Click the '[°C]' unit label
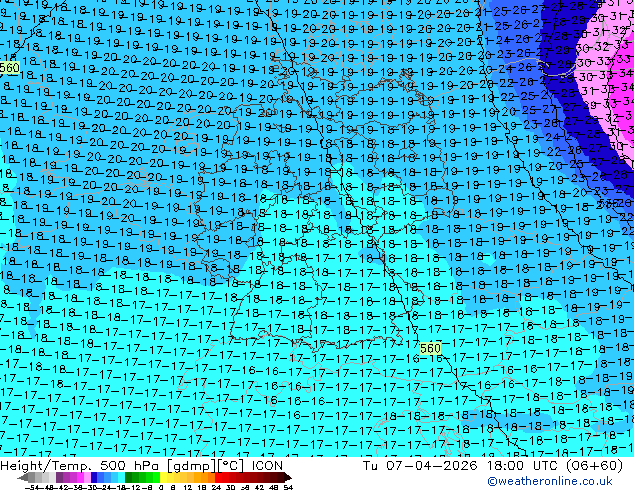 click(231, 466)
